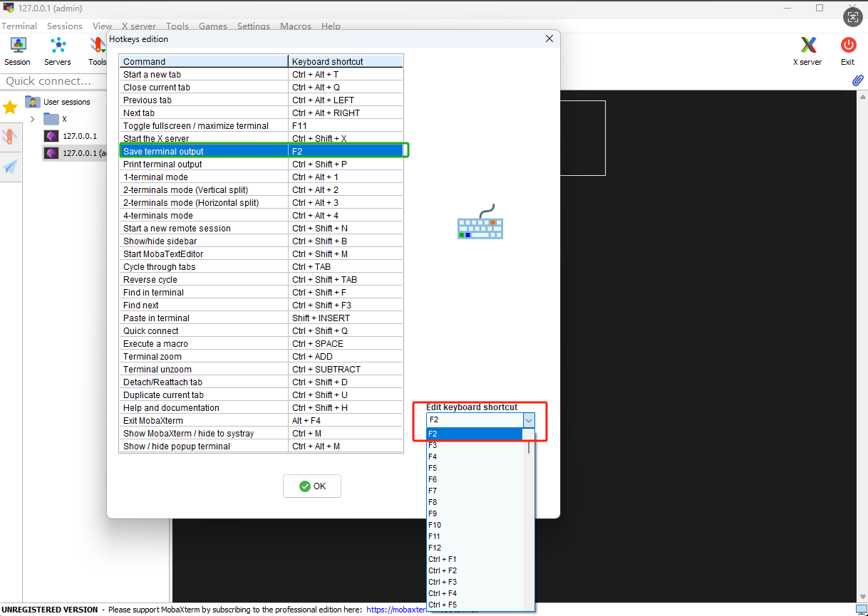Select the "Next tab" command row

(x=261, y=113)
